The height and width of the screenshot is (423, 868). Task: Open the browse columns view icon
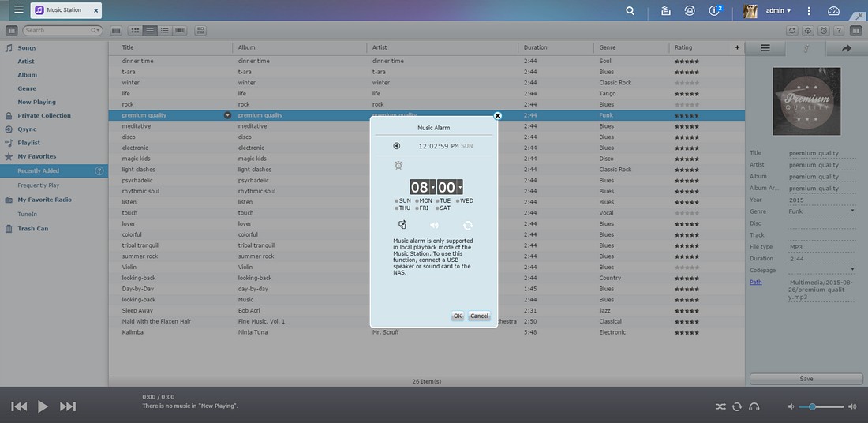click(x=116, y=31)
